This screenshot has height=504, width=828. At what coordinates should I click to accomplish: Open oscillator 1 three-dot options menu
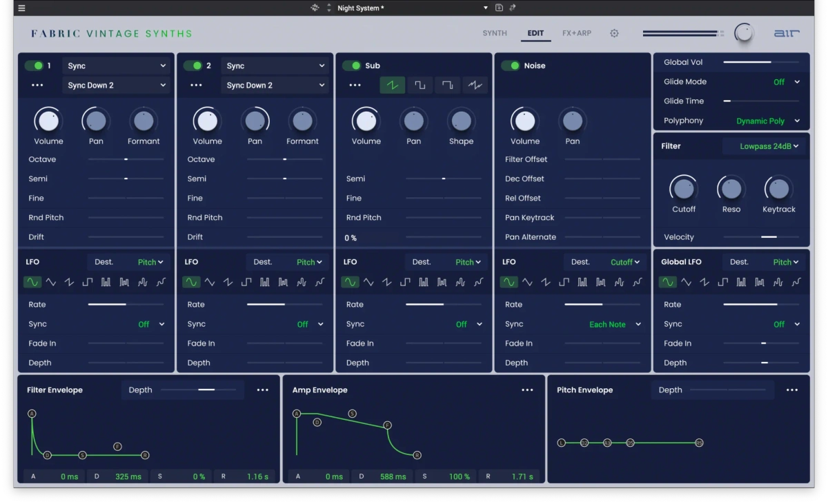[37, 85]
